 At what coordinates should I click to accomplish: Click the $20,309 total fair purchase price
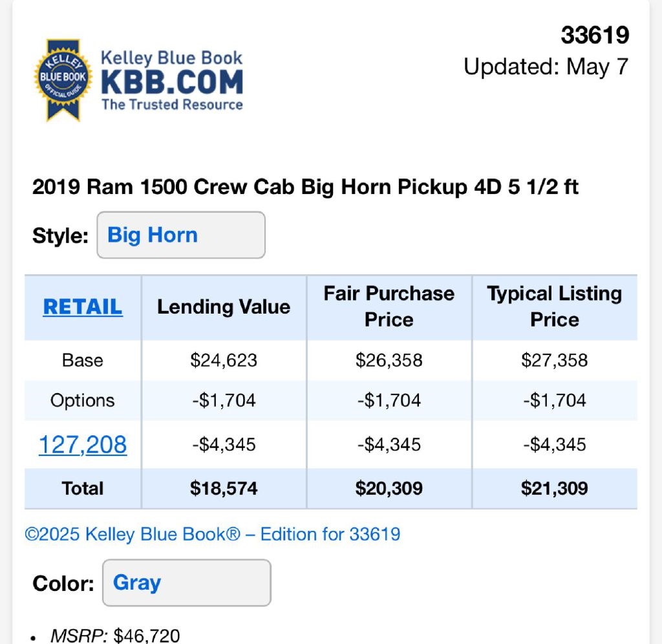(x=389, y=488)
